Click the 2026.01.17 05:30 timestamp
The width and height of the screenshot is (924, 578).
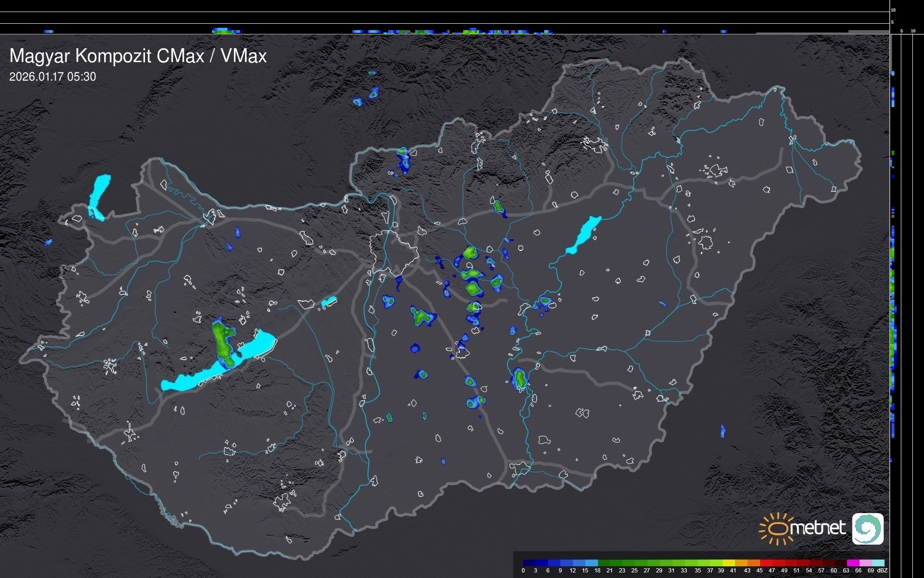(52, 77)
